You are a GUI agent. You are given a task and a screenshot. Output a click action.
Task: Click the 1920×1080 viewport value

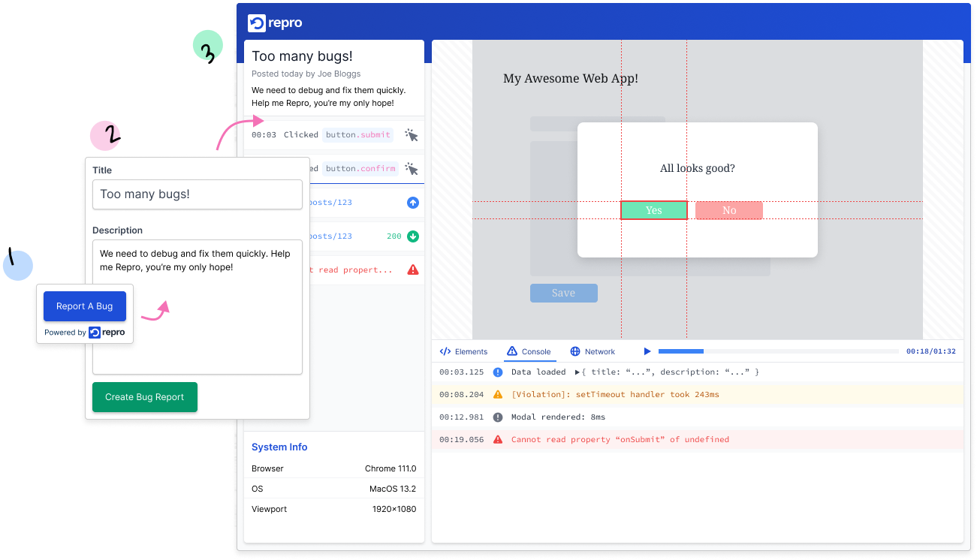point(394,509)
